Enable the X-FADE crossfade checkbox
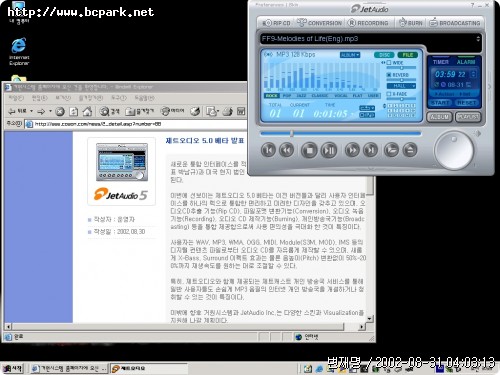500x375 pixels. (389, 94)
